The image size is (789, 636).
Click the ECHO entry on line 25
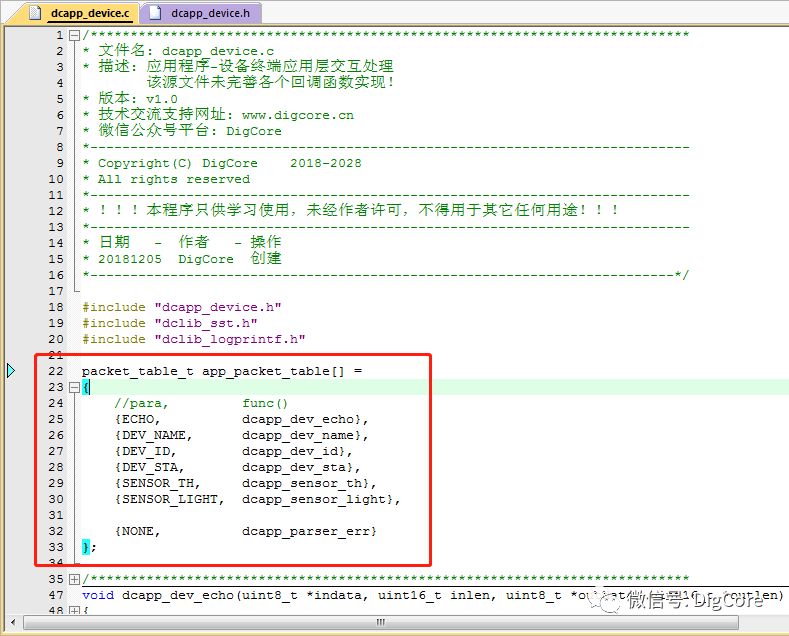click(137, 419)
